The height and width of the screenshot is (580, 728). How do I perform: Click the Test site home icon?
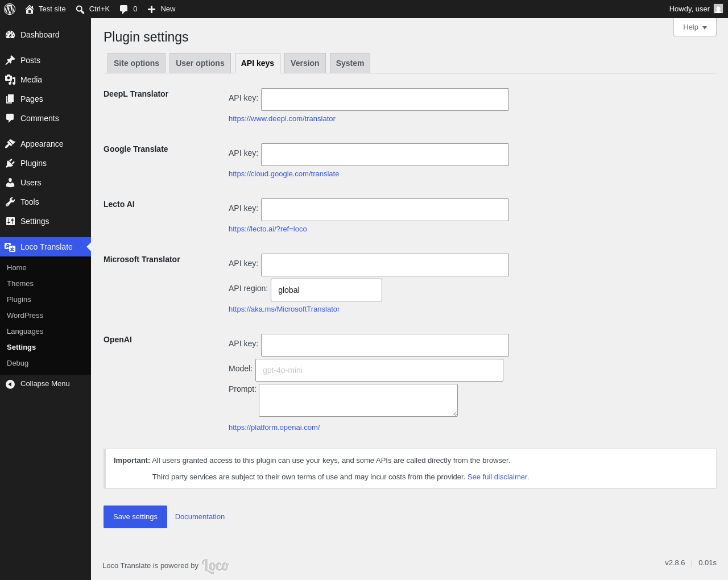pos(30,9)
